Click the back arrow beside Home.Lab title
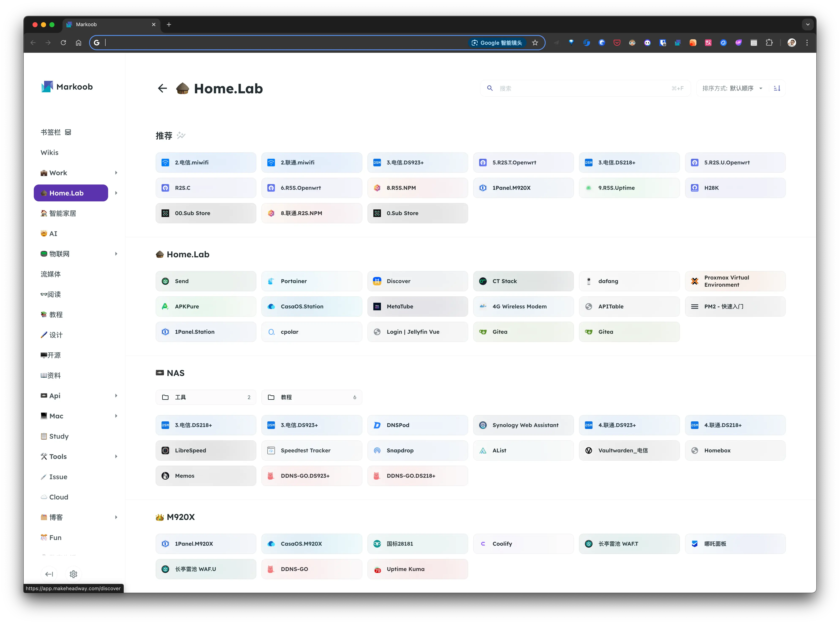The image size is (840, 624). coord(162,88)
